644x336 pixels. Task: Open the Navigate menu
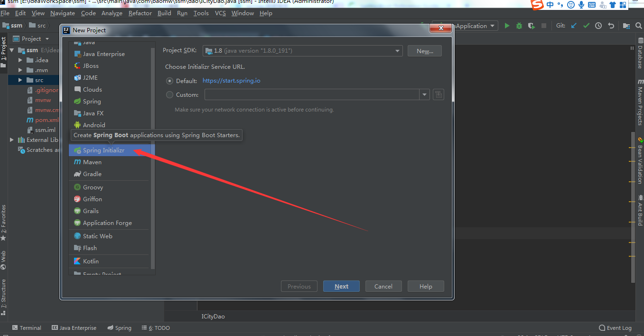pyautogui.click(x=63, y=13)
